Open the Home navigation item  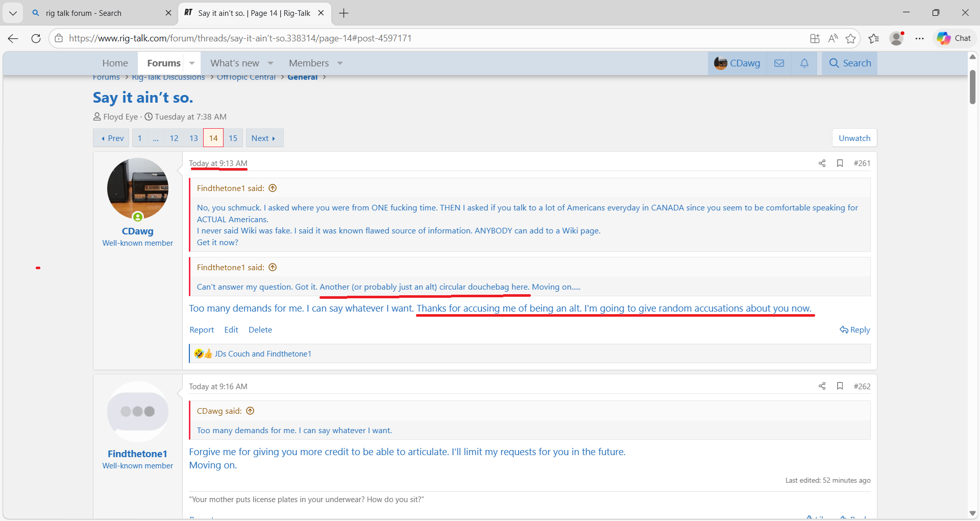(115, 63)
